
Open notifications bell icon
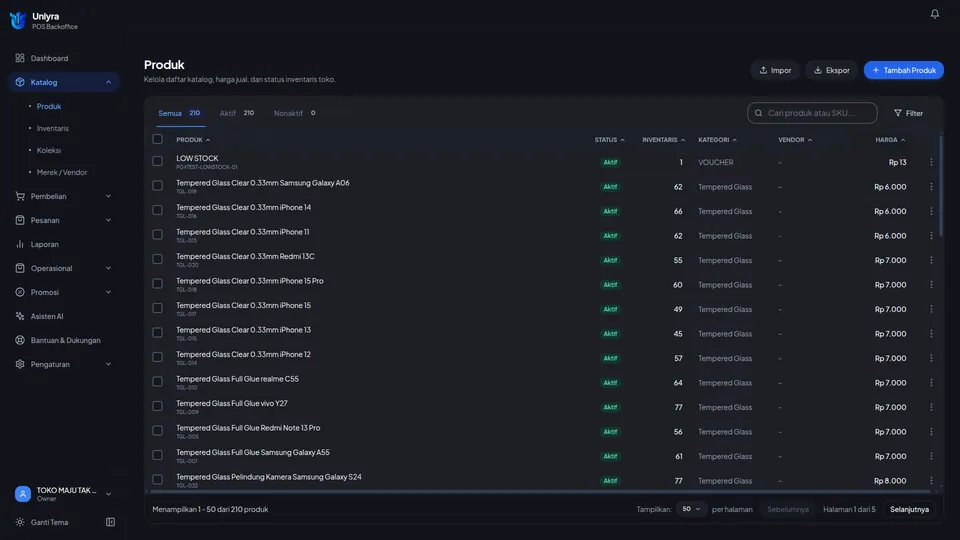pos(934,14)
